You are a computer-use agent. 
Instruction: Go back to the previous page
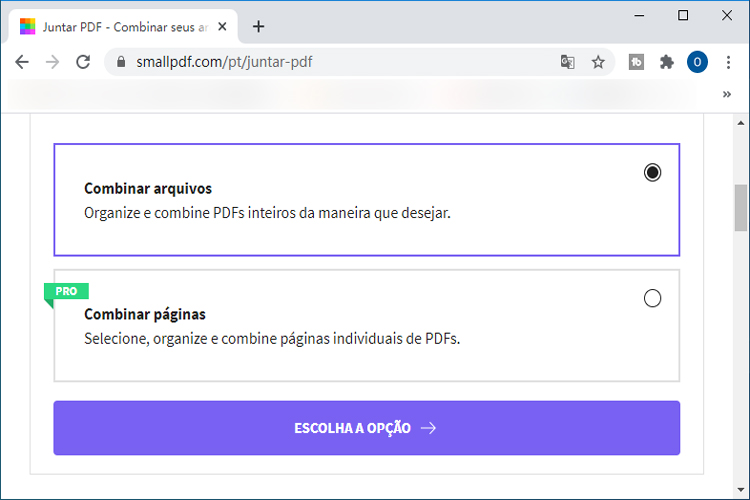pos(22,62)
